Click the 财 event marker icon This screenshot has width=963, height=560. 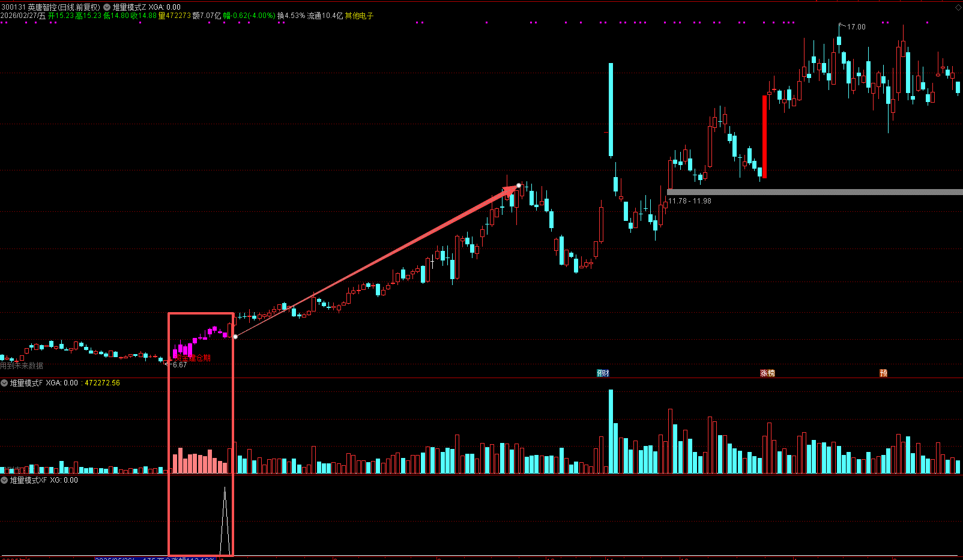603,373
